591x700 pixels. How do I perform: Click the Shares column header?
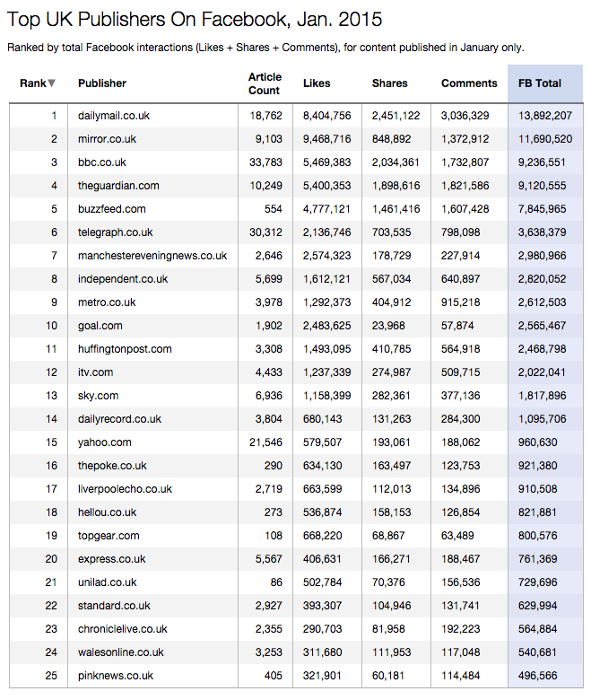389,83
